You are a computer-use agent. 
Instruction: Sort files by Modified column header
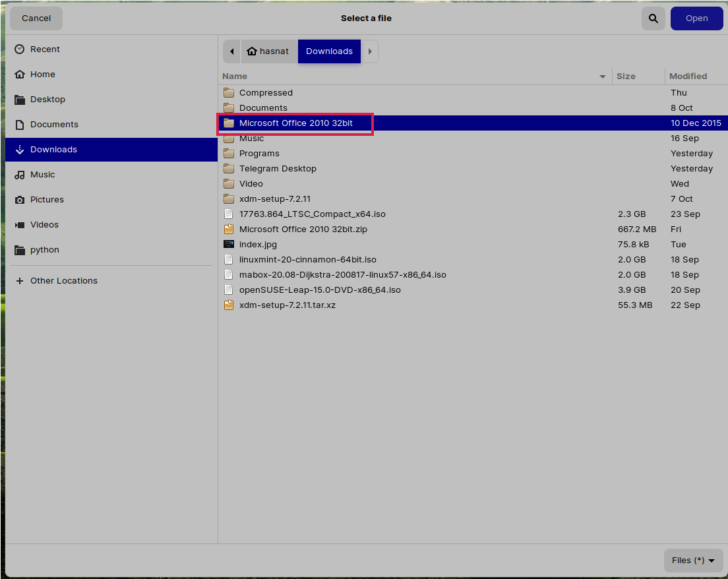click(x=688, y=76)
